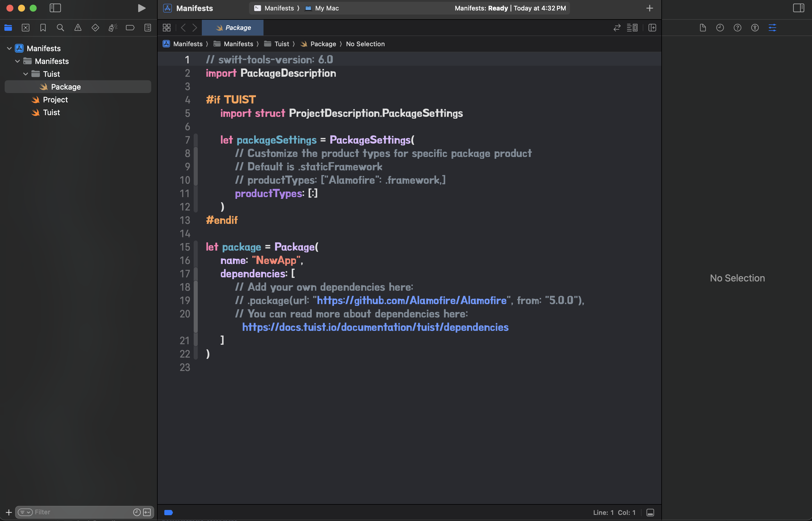Enable code review comparison arrows
Image resolution: width=812 pixels, height=521 pixels.
(617, 28)
